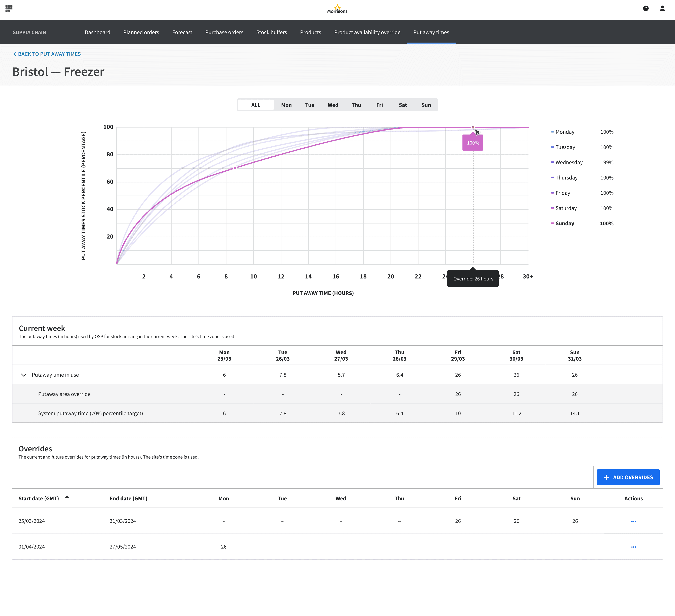
Task: Click the Morrisons logo
Action: [337, 9]
